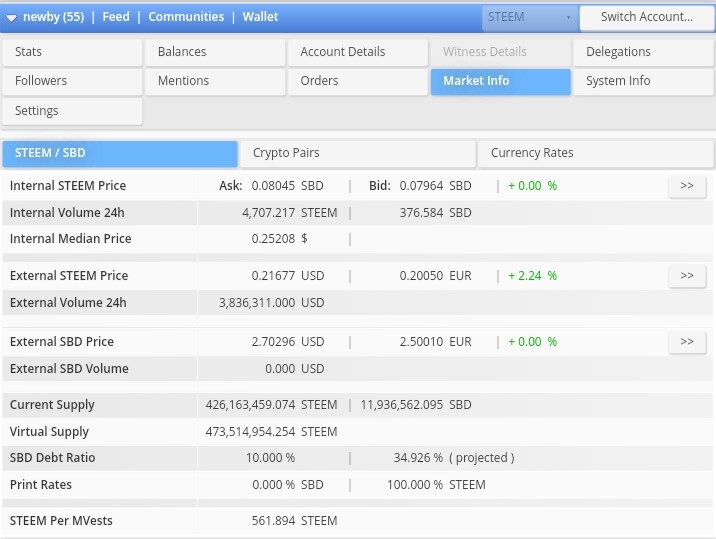This screenshot has height=539, width=716.
Task: Click External Volume 3,836,311.000 USD
Action: (272, 303)
